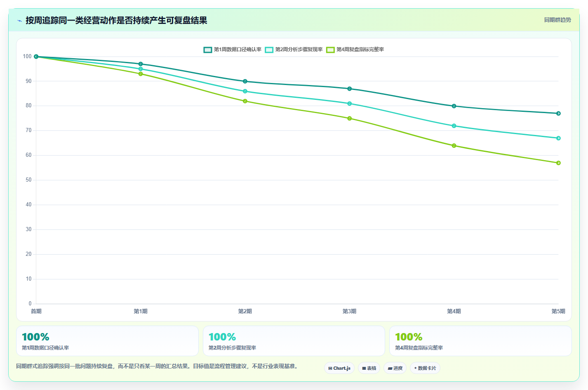588x390 pixels.
Task: Click the 50 y-axis tick label
Action: [28, 180]
